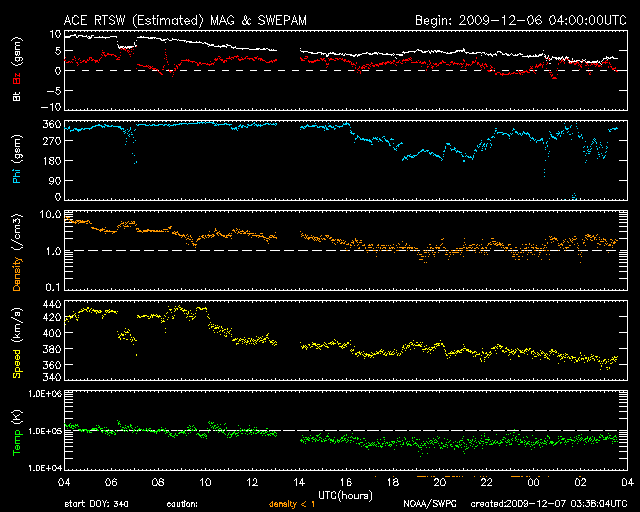Select the start DOY: 340 footer text

(96, 504)
